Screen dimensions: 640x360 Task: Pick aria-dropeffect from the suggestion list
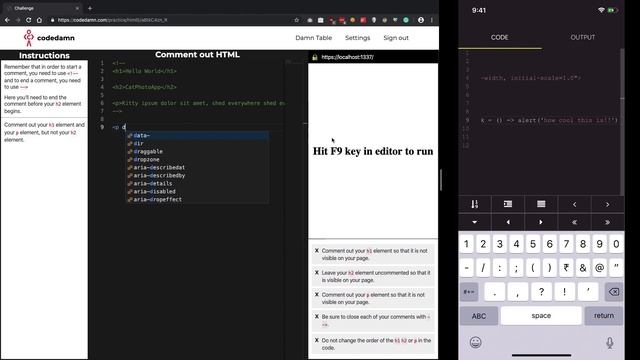coord(197,199)
